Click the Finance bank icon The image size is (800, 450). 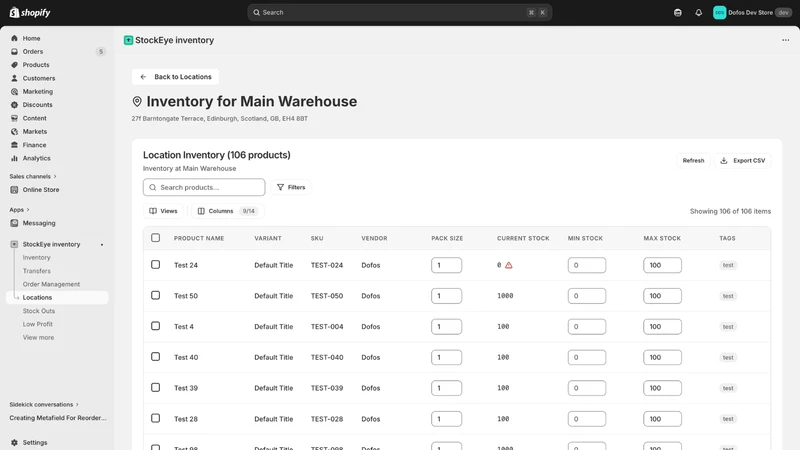14,145
